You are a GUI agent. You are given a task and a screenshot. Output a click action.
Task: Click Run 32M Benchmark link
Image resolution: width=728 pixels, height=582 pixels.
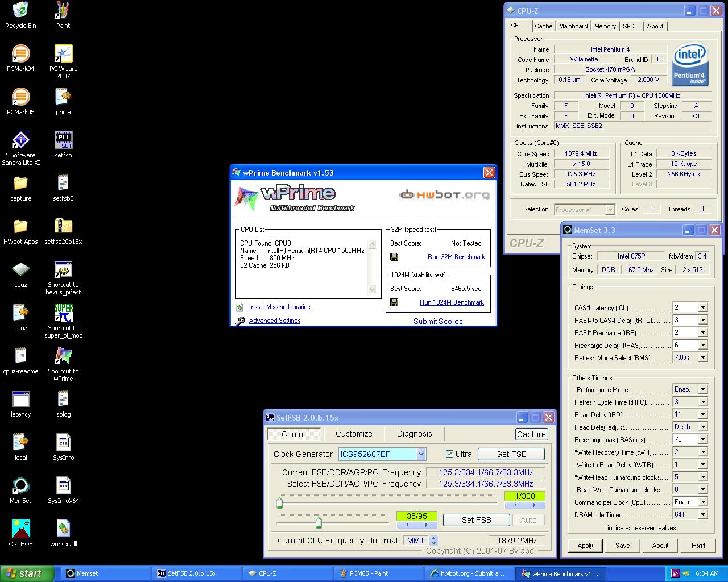[456, 257]
